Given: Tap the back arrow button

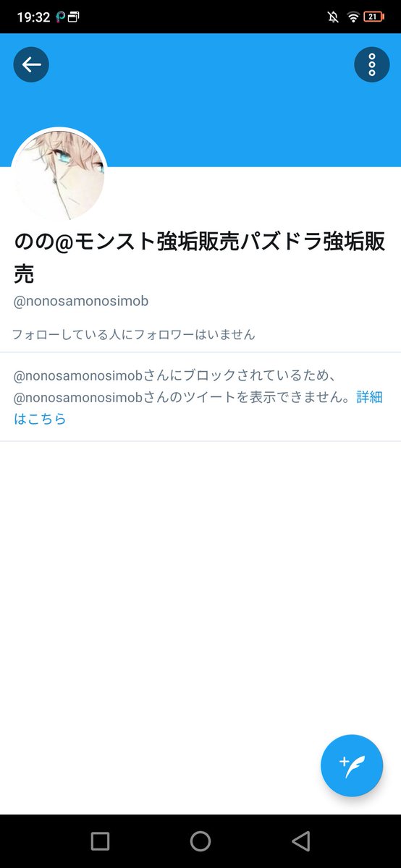Looking at the screenshot, I should pyautogui.click(x=31, y=64).
